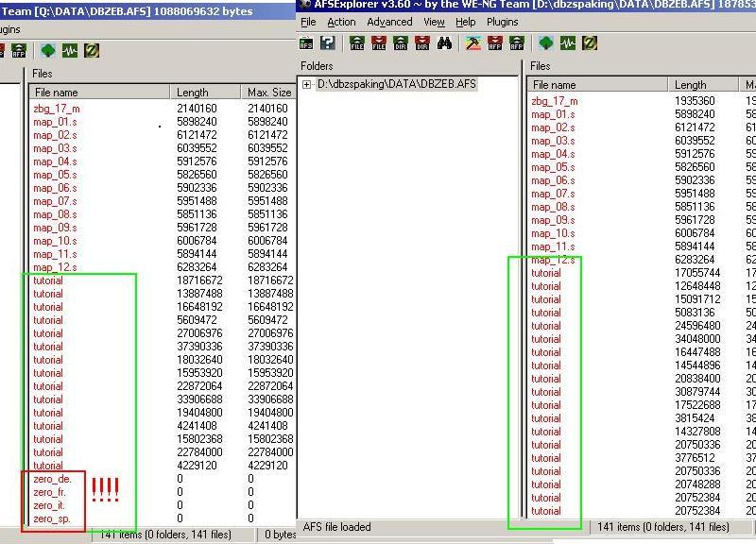Viewport: 756px width, 544px height.
Task: Click the green tree icon in the D:\ window
Action: [546, 43]
